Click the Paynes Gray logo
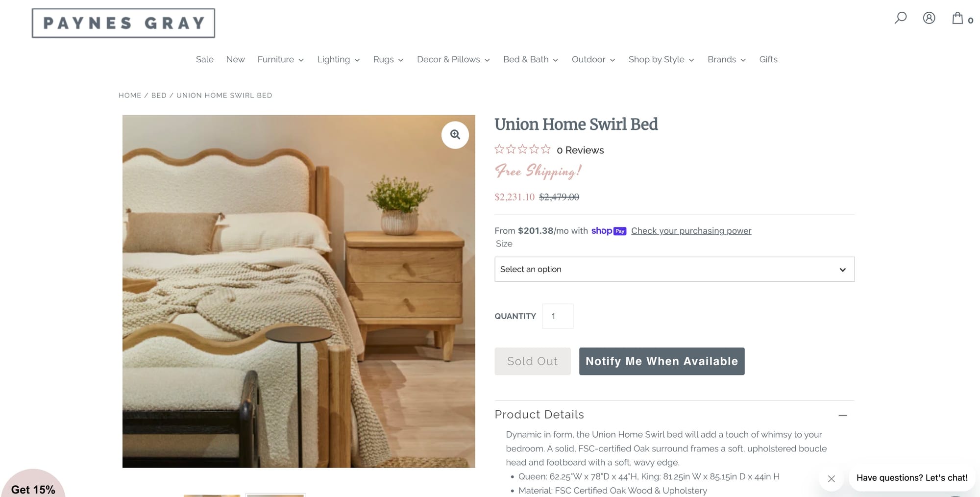This screenshot has height=497, width=980. 123,23
